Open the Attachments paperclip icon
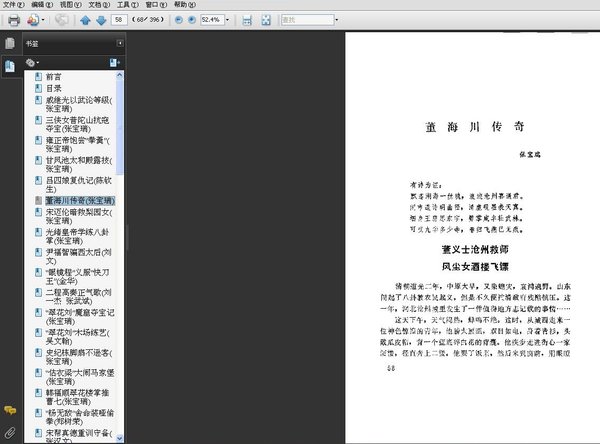600x444 pixels. click(x=10, y=433)
